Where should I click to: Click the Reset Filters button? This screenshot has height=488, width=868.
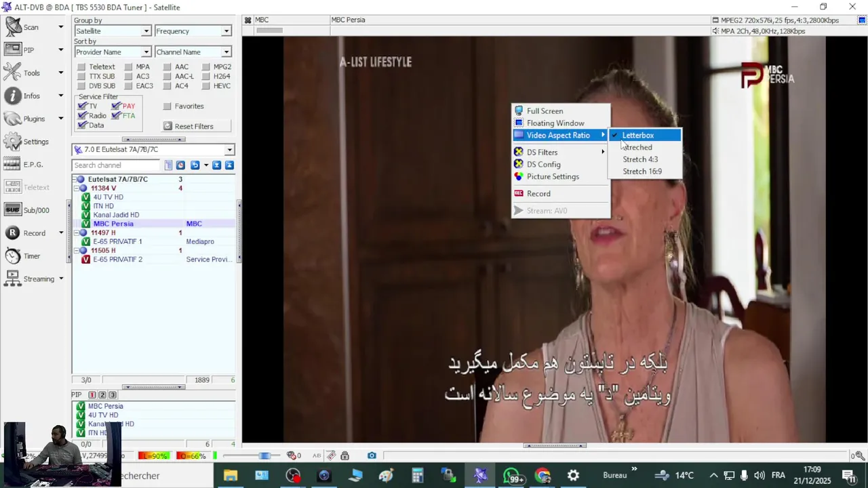[x=196, y=126]
